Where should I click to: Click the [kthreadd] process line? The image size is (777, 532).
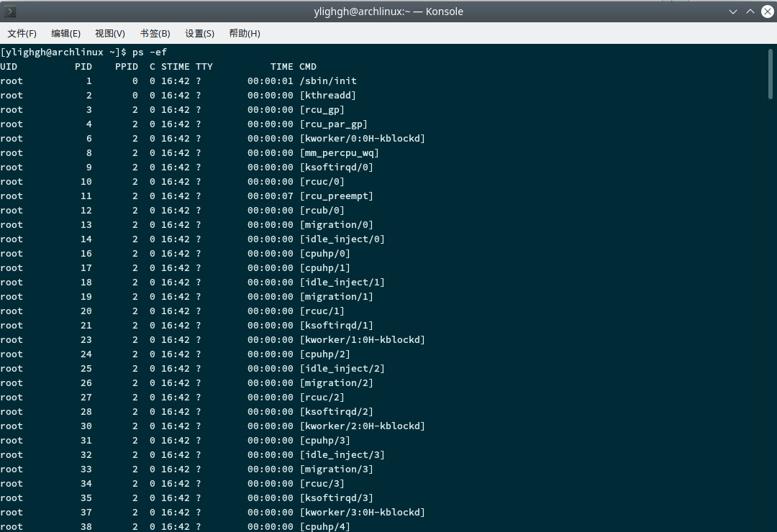328,95
